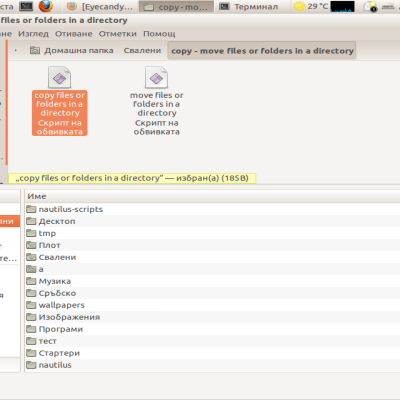
Task: Open the Отиване menu
Action: coord(74,34)
